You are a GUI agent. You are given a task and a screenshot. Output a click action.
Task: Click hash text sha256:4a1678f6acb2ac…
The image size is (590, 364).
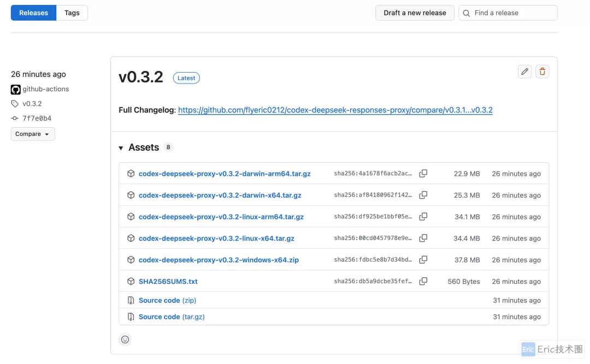(373, 174)
